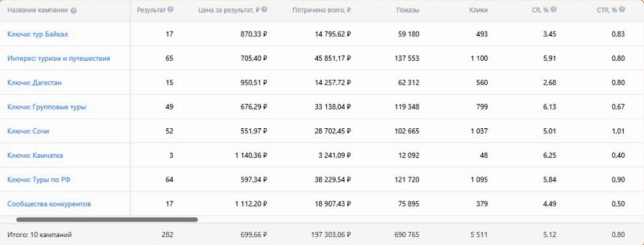
Task: Select CR value 6,13
Action: click(550, 107)
